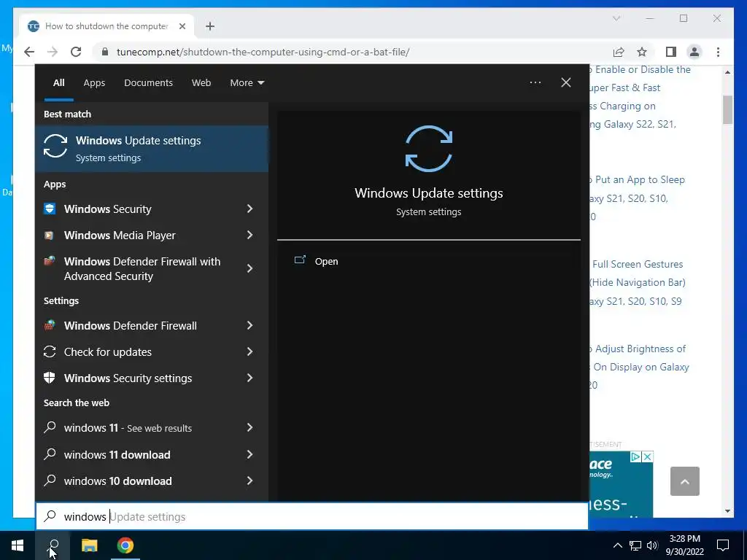Click the Chrome back arrow

tap(29, 52)
